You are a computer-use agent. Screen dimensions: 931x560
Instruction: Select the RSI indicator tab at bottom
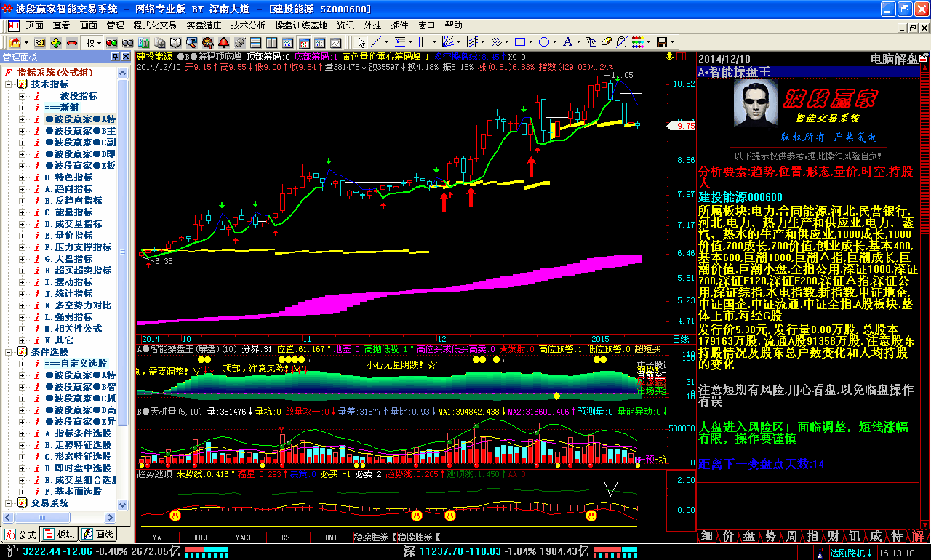tap(287, 537)
